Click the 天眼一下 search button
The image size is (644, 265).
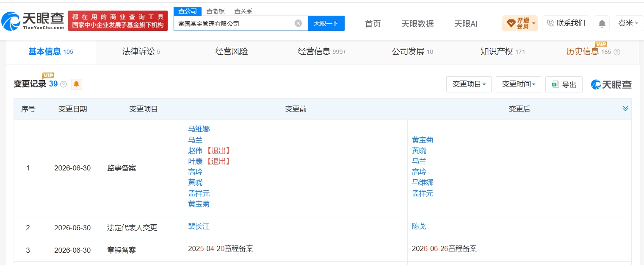[326, 23]
